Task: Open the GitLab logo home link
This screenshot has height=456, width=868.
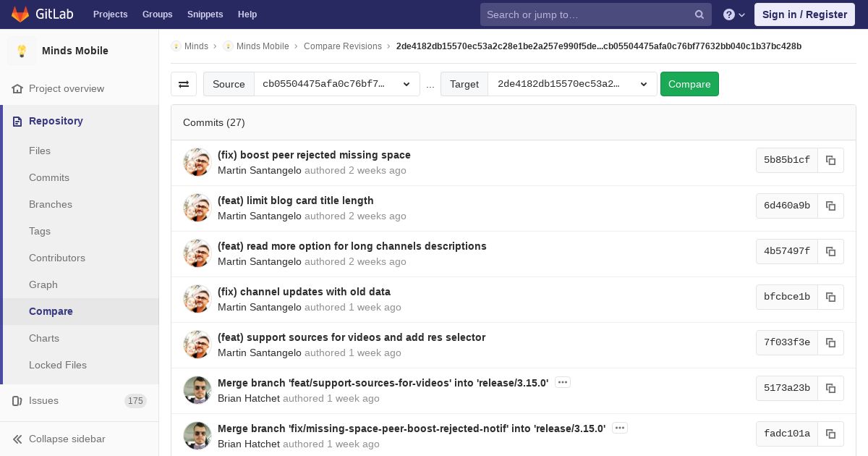Action: (43, 14)
